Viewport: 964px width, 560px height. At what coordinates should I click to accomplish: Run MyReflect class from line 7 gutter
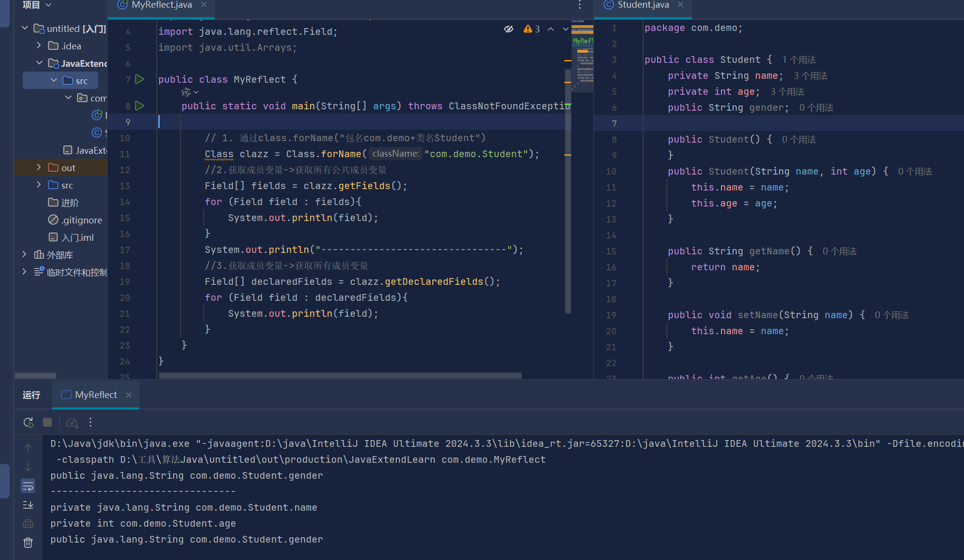139,79
